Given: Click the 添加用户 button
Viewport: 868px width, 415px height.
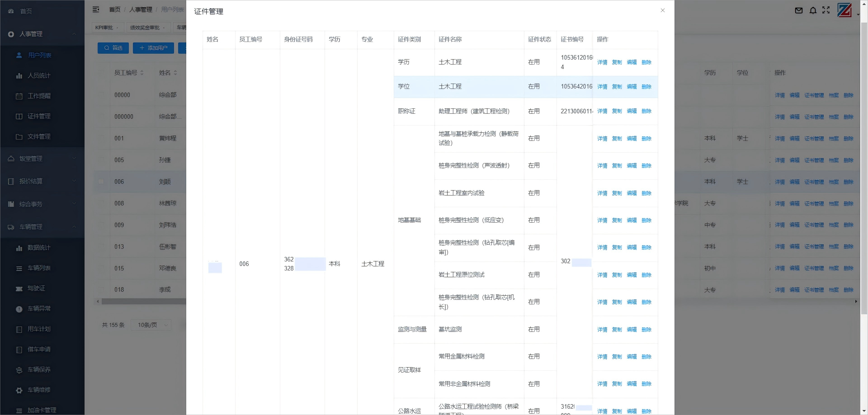Looking at the screenshot, I should [x=153, y=48].
